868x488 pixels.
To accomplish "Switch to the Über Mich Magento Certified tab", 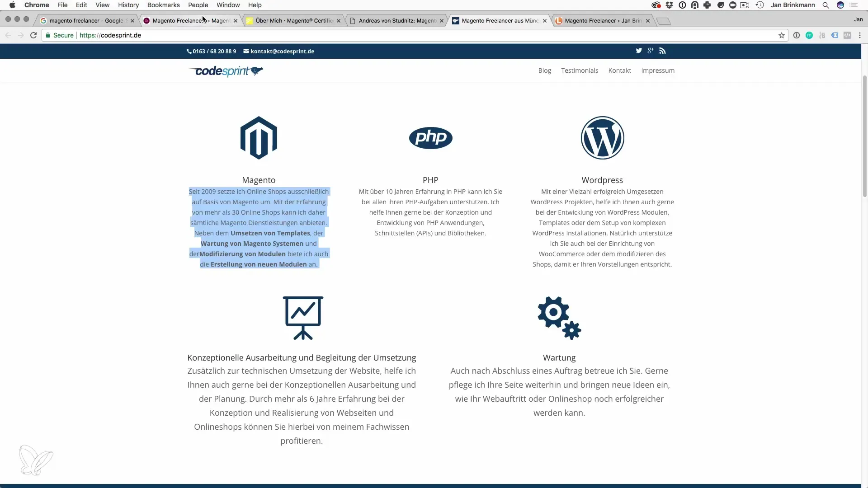I will 293,21.
